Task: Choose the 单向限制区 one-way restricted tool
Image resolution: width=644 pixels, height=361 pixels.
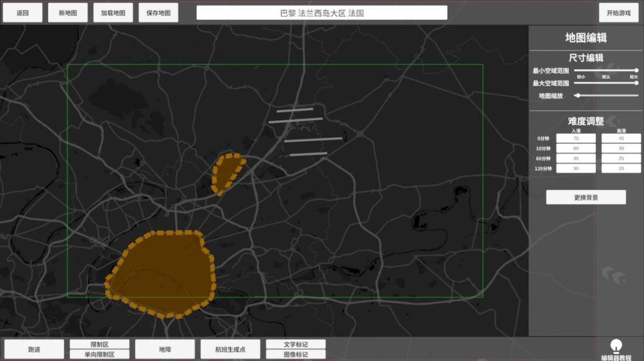Action: point(99,354)
